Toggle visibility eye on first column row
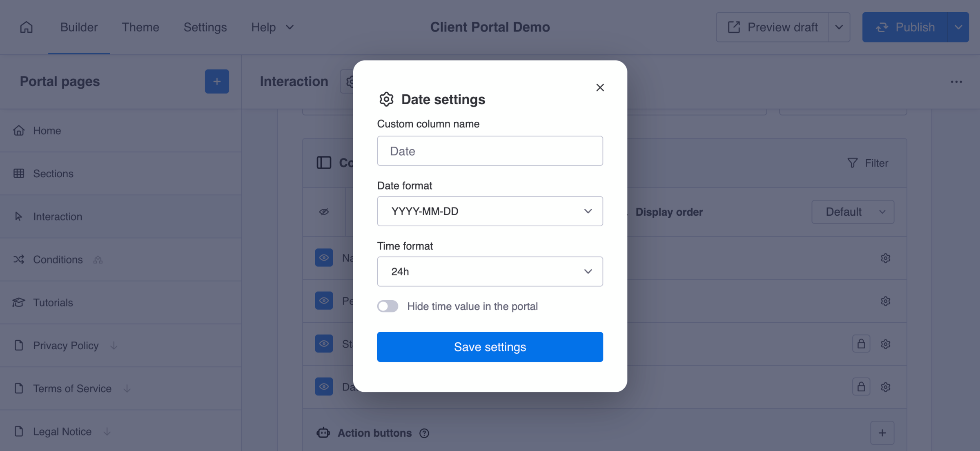 point(324,258)
